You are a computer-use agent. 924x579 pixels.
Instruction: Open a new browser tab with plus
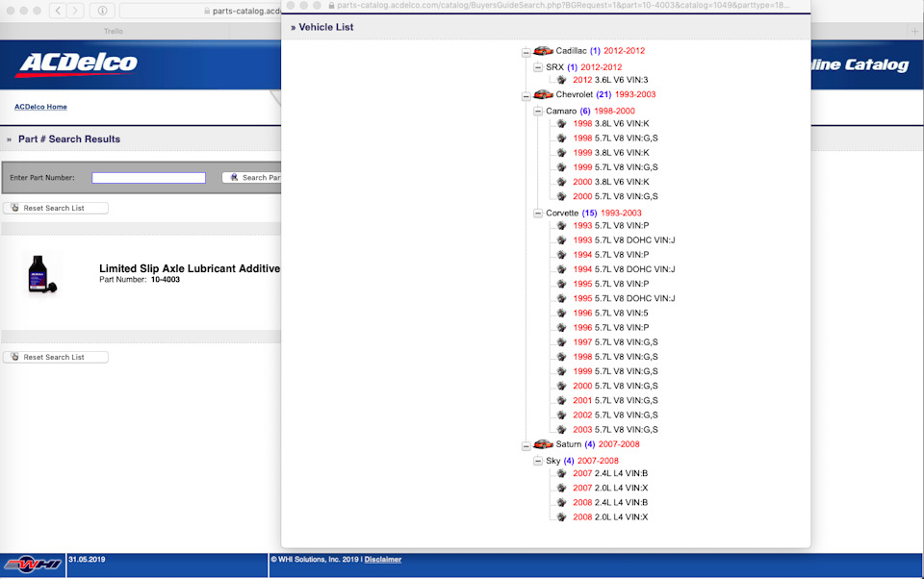click(914, 31)
